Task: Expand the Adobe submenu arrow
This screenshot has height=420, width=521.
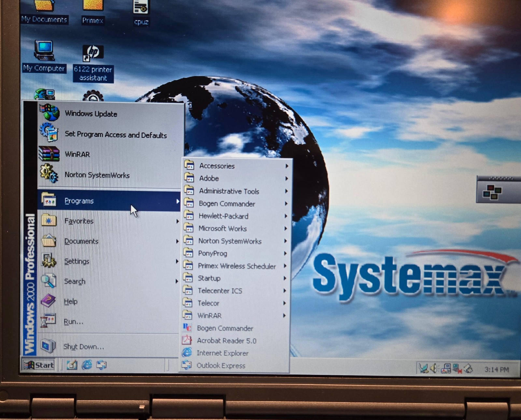Action: (x=287, y=178)
